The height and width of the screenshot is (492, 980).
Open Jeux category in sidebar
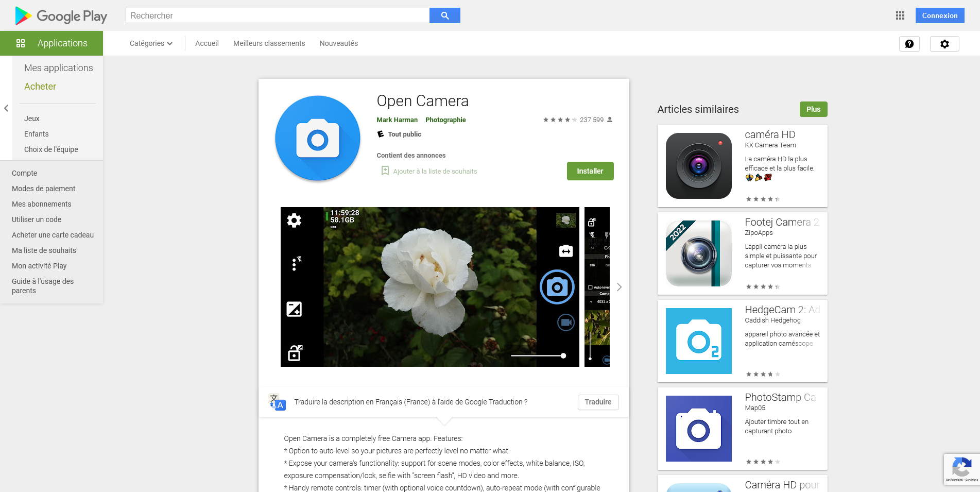[32, 118]
